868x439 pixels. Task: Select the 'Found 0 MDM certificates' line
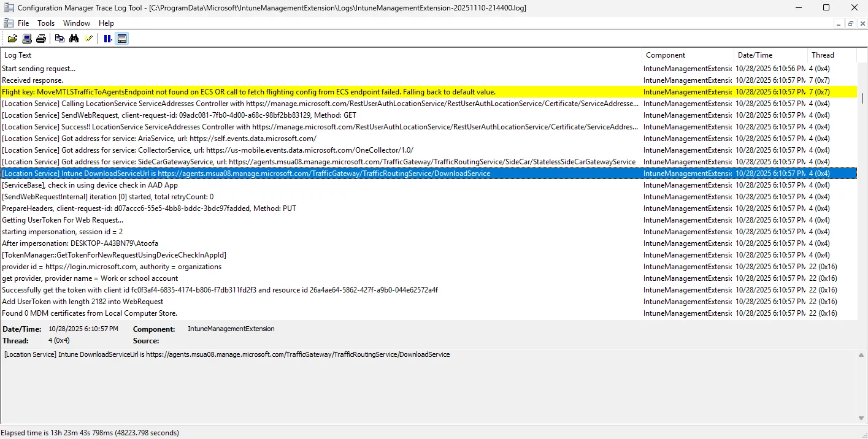428,313
